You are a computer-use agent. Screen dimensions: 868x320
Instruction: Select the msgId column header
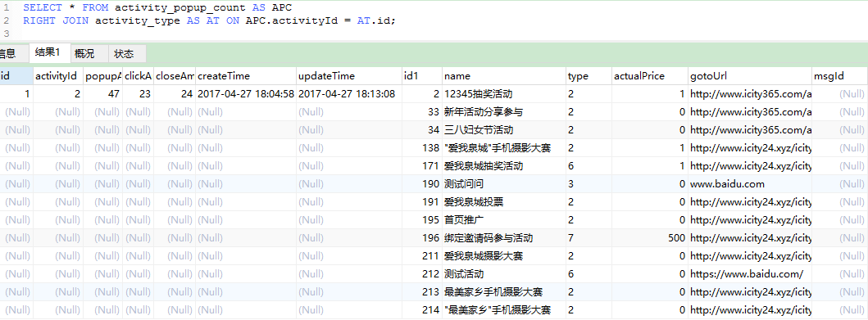839,76
